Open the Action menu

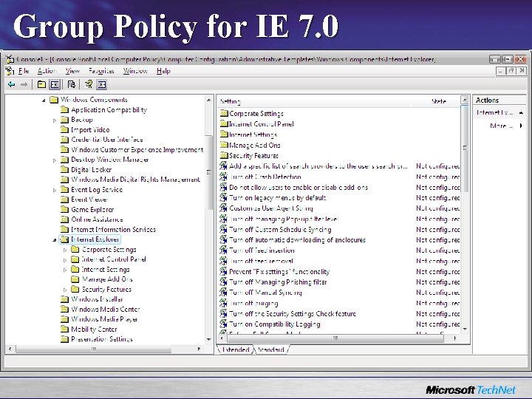tap(47, 71)
